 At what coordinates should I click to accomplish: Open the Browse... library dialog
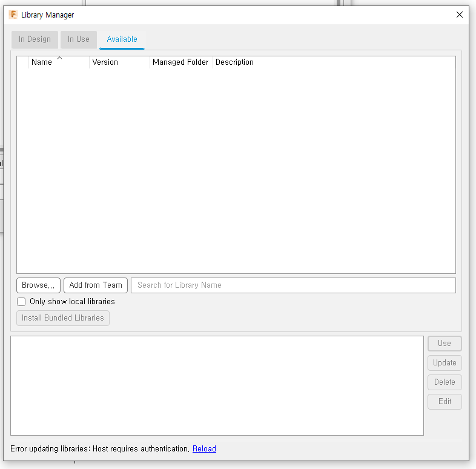(x=39, y=285)
